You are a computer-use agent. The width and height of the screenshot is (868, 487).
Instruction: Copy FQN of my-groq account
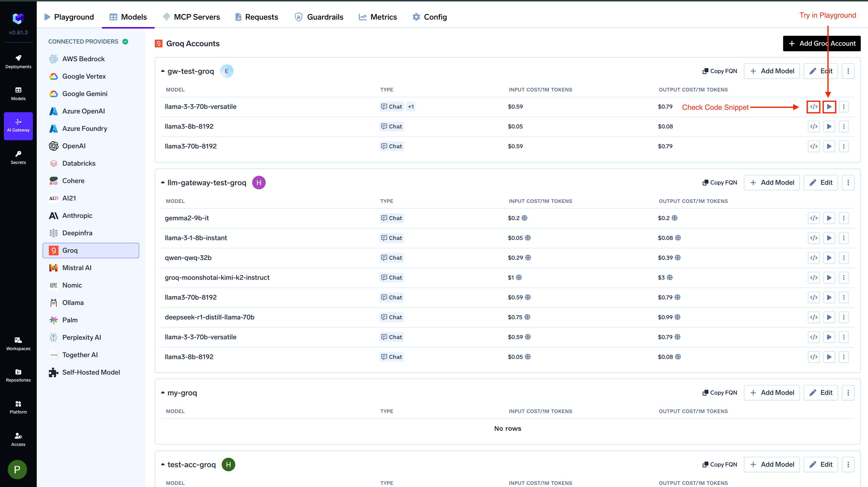pos(720,393)
